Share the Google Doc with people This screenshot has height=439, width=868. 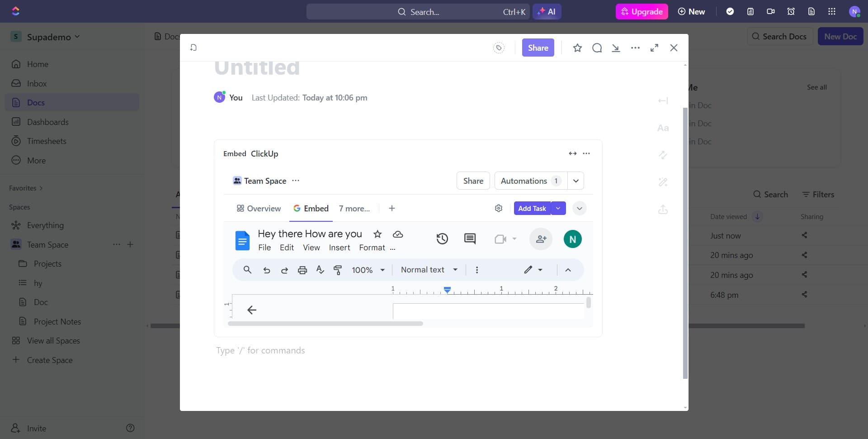pyautogui.click(x=541, y=239)
